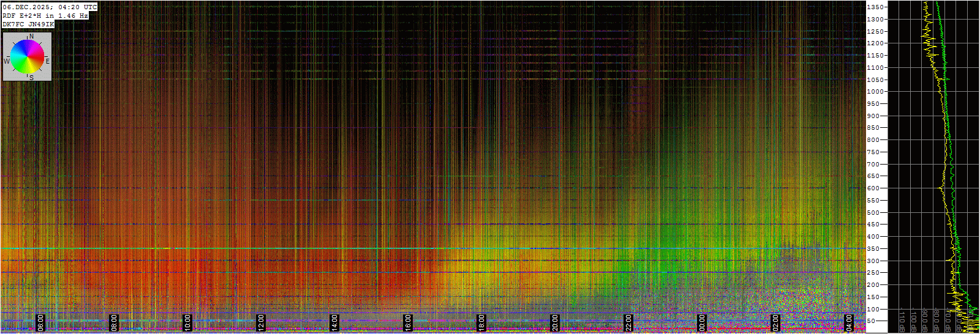Click the RDF E+2*H resolution label
This screenshot has height=334, width=980.
click(x=45, y=16)
